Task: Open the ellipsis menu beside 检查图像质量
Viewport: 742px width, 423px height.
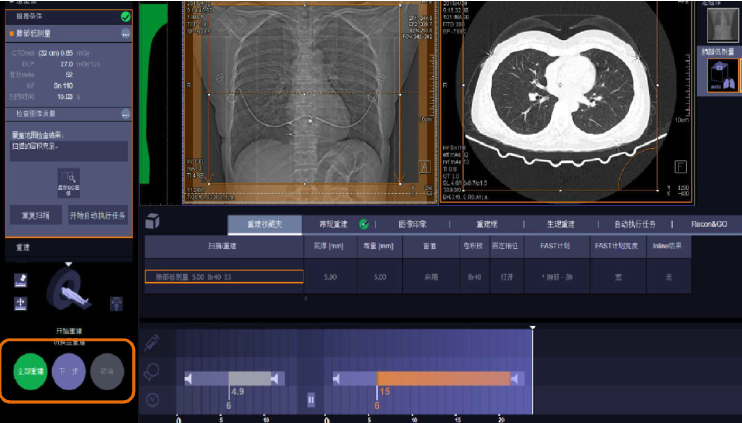Action: click(125, 114)
